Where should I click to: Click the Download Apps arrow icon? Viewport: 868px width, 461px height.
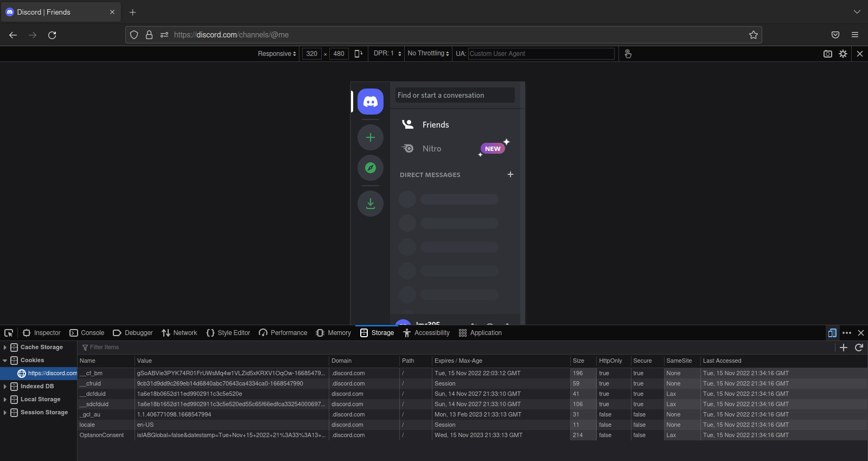[371, 204]
